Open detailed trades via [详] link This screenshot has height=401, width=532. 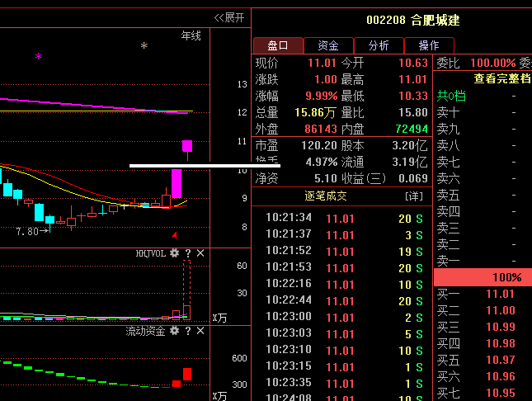click(414, 196)
